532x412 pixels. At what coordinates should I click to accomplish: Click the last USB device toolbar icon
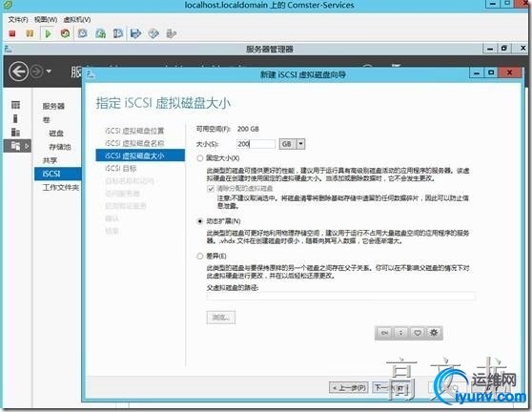[x=171, y=33]
